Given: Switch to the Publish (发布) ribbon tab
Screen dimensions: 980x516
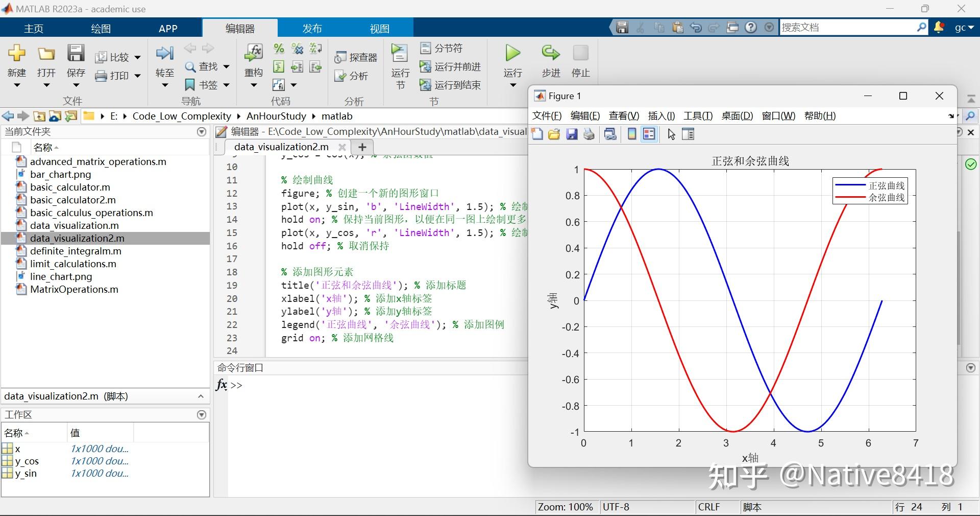Looking at the screenshot, I should tap(312, 29).
